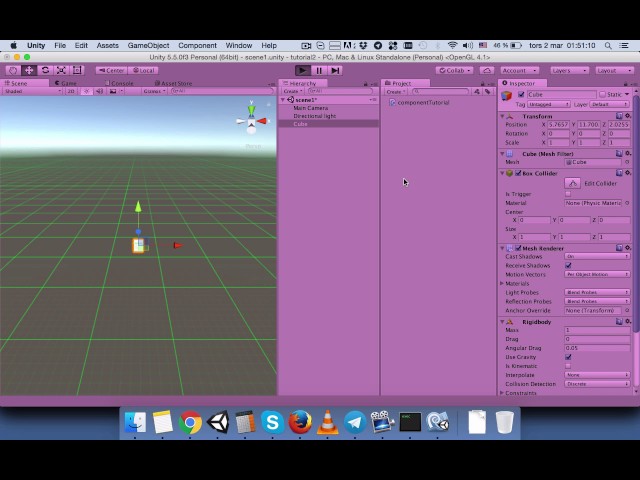Open the Shaded draw mode dropdown

coord(32,91)
